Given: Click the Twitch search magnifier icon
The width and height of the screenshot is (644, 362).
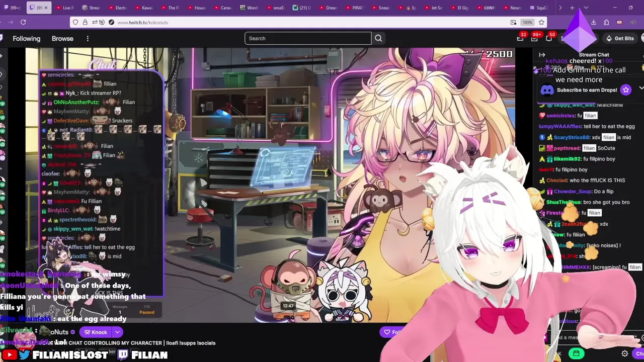Looking at the screenshot, I should click(x=378, y=38).
